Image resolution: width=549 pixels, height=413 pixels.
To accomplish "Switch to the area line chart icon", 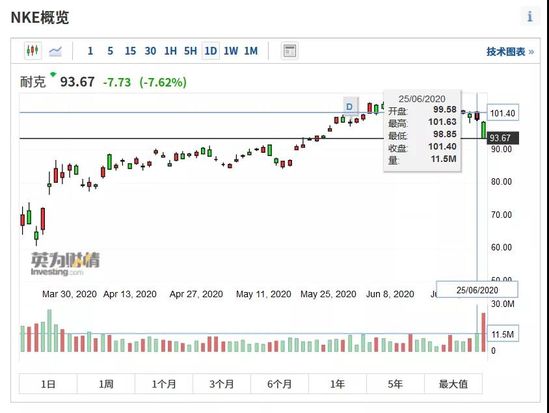I will [x=55, y=51].
